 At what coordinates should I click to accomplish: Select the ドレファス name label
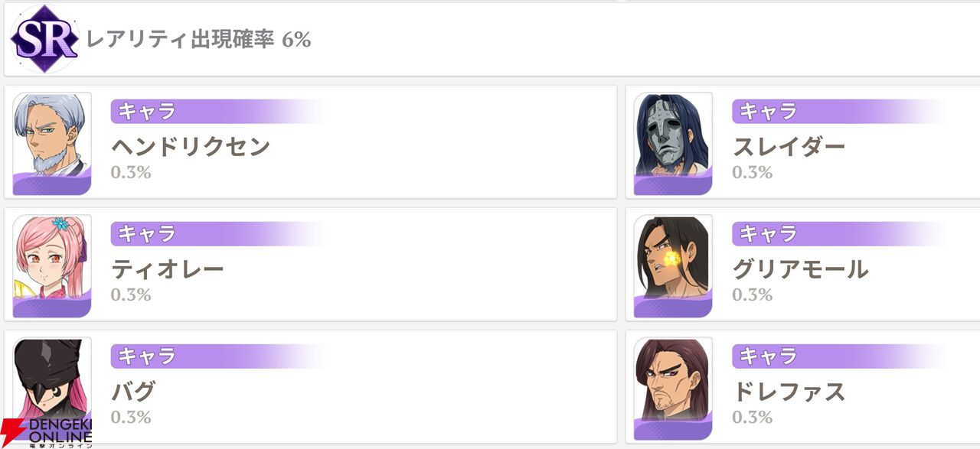(789, 391)
